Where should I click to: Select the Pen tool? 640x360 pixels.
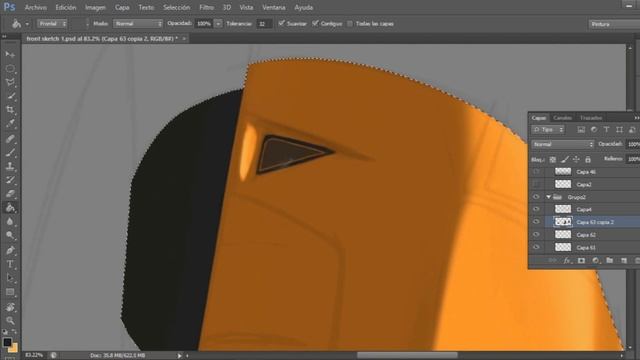(x=10, y=251)
